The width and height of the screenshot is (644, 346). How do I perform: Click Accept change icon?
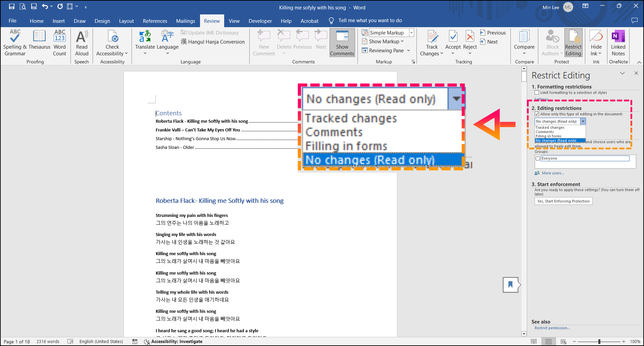click(x=453, y=36)
